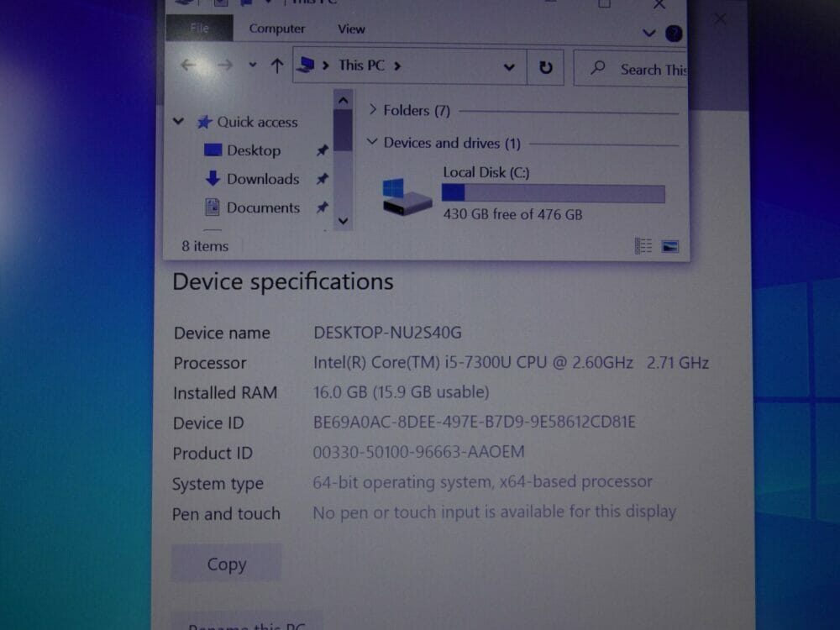
Task: Select This PC in the address path
Action: [361, 66]
